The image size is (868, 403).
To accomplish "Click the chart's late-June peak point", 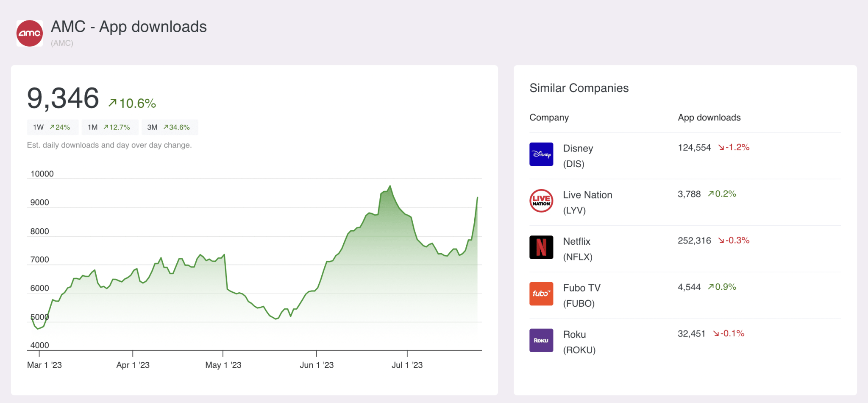I will [x=390, y=186].
